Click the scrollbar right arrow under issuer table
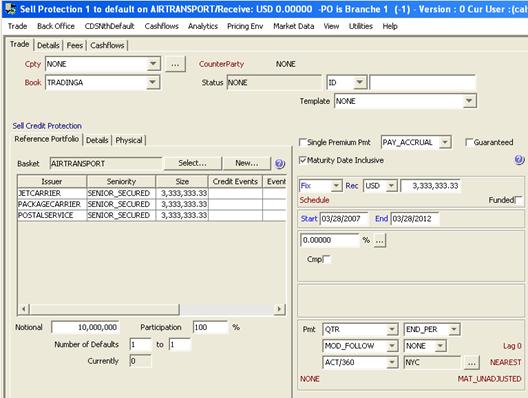 (x=279, y=309)
